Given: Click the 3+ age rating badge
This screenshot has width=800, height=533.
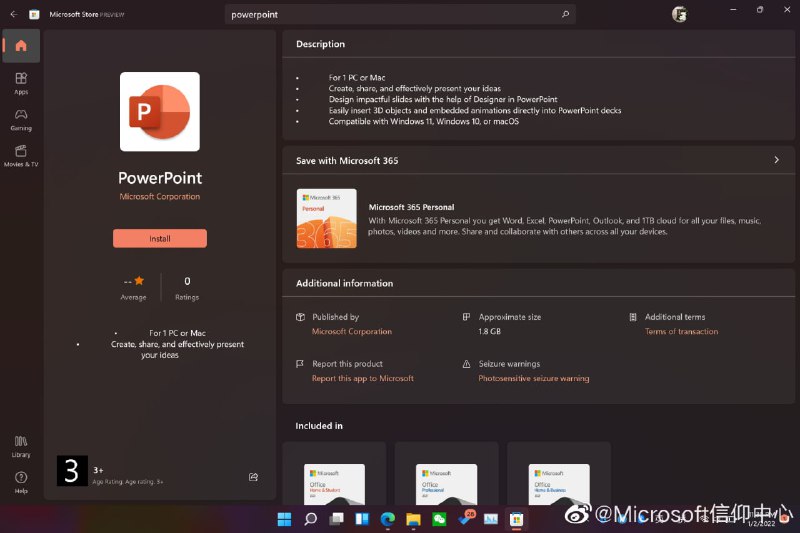Looking at the screenshot, I should [72, 470].
